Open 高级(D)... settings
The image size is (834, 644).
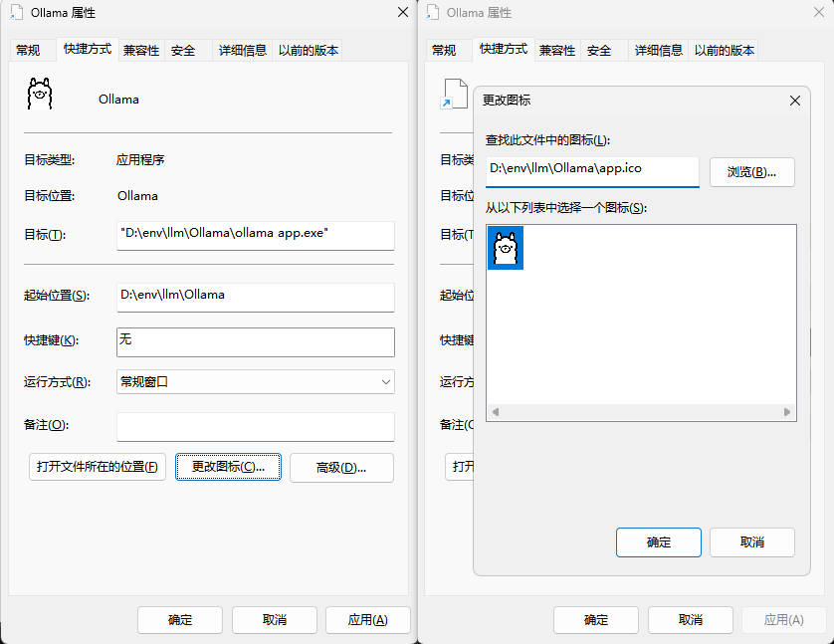tap(341, 468)
